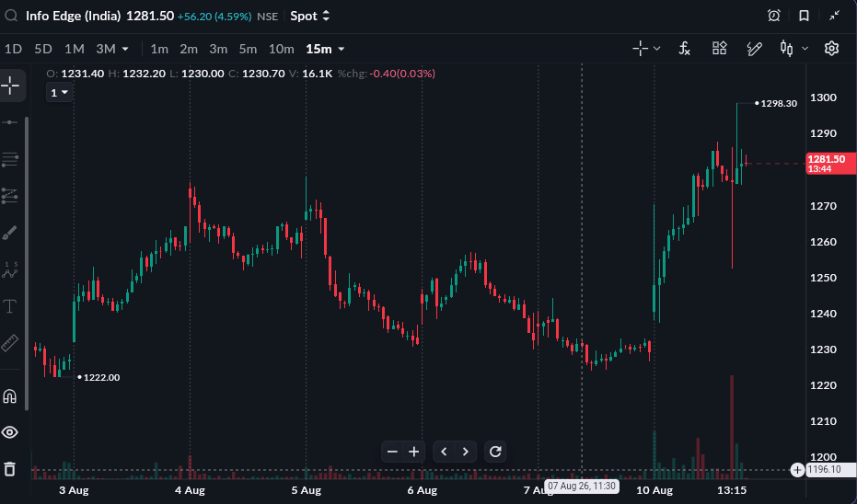The width and height of the screenshot is (857, 504).
Task: Toggle the magnet snap mode
Action: pyautogui.click(x=10, y=395)
